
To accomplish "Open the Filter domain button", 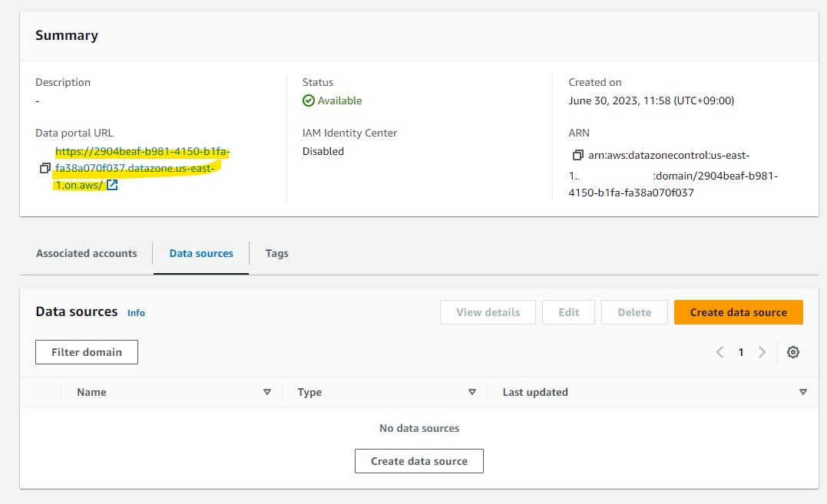I will click(x=87, y=352).
